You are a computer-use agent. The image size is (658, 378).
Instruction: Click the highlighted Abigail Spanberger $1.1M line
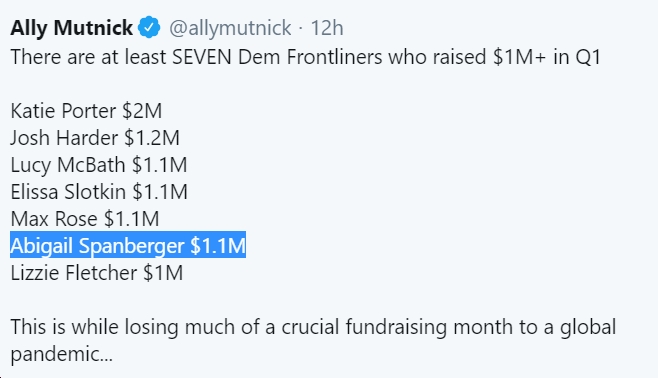[x=128, y=245]
